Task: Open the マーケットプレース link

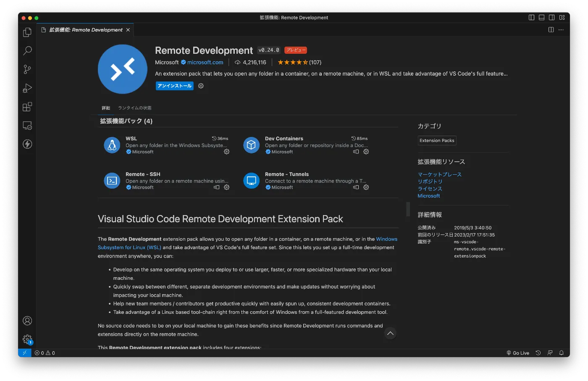Action: [439, 174]
